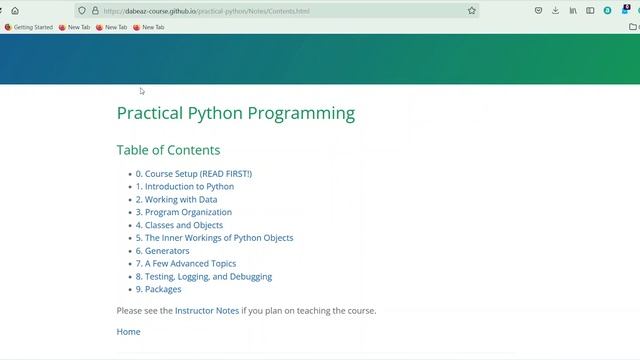Image resolution: width=640 pixels, height=360 pixels.
Task: Click the teal round account icon
Action: [x=607, y=11]
